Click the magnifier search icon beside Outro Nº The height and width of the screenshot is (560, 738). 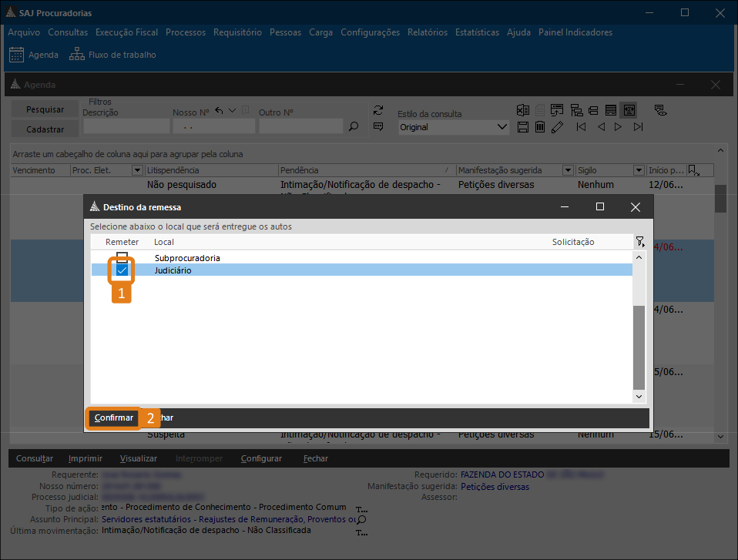[x=354, y=127]
